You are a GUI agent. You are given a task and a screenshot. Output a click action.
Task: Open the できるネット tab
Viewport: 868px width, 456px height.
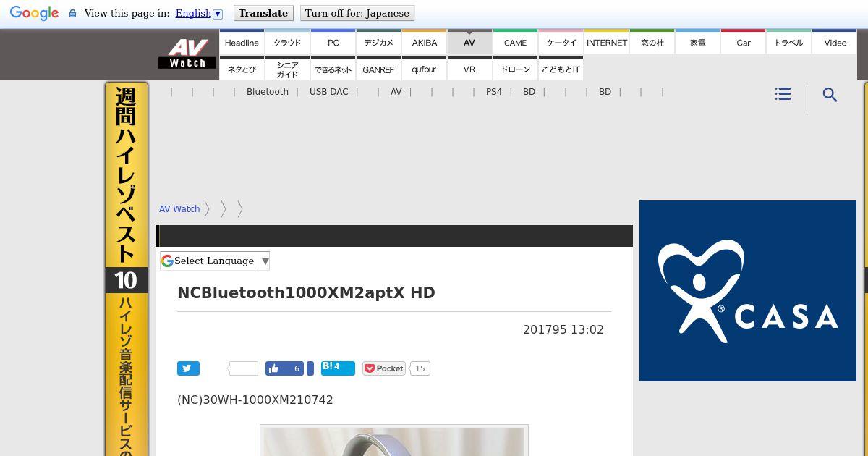(333, 69)
